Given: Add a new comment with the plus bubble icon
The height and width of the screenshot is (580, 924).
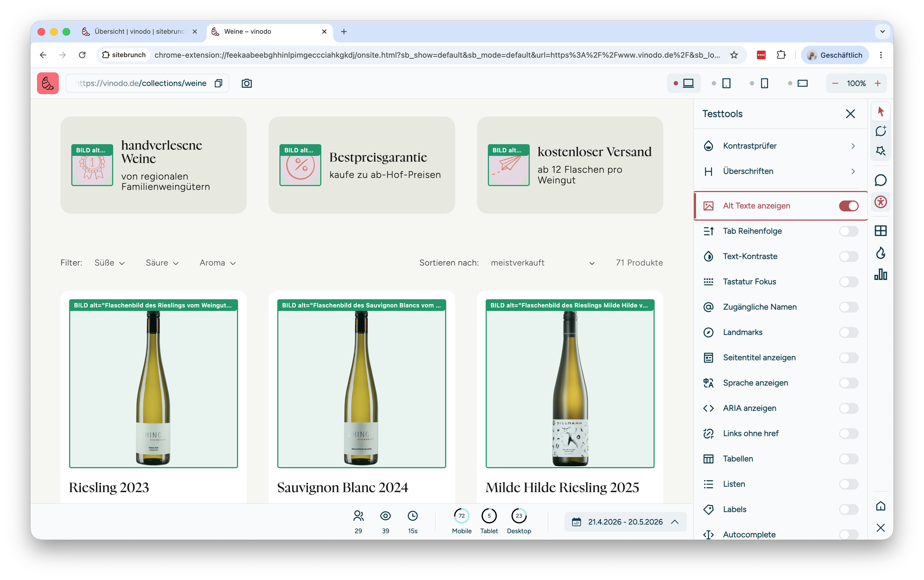Looking at the screenshot, I should 880,131.
